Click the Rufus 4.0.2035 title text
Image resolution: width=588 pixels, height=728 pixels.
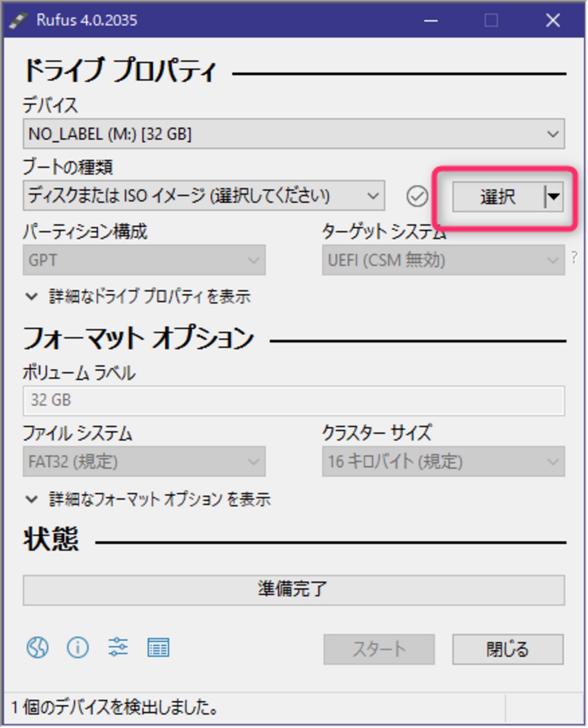click(x=87, y=20)
